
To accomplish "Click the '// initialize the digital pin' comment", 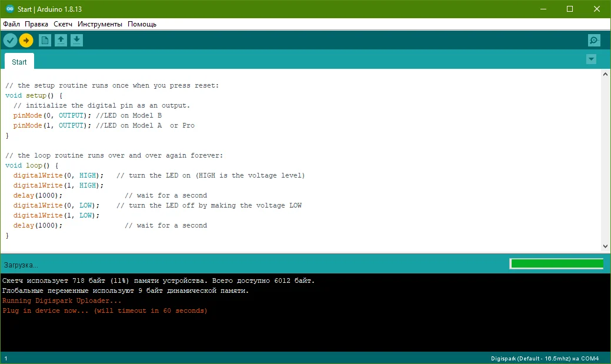I will (x=102, y=106).
